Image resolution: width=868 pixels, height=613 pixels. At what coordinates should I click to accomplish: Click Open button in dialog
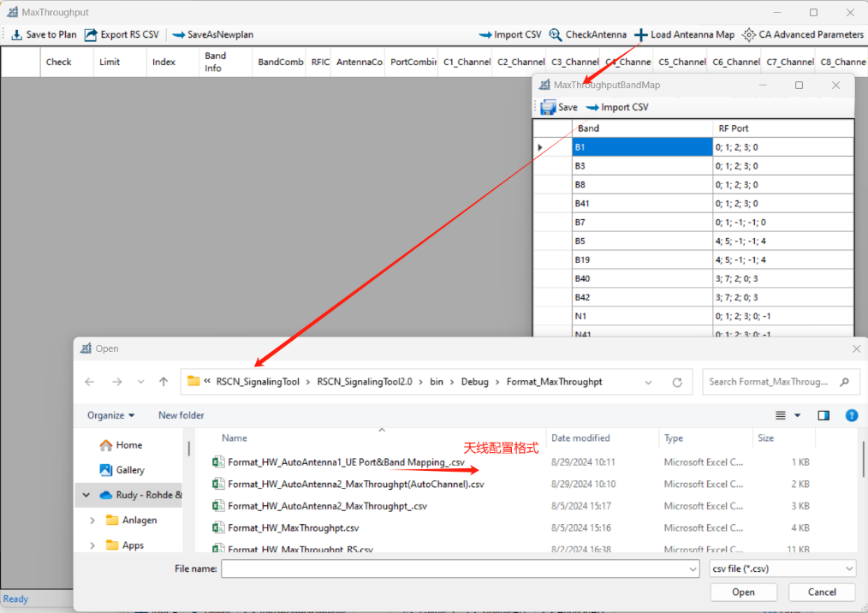(743, 592)
